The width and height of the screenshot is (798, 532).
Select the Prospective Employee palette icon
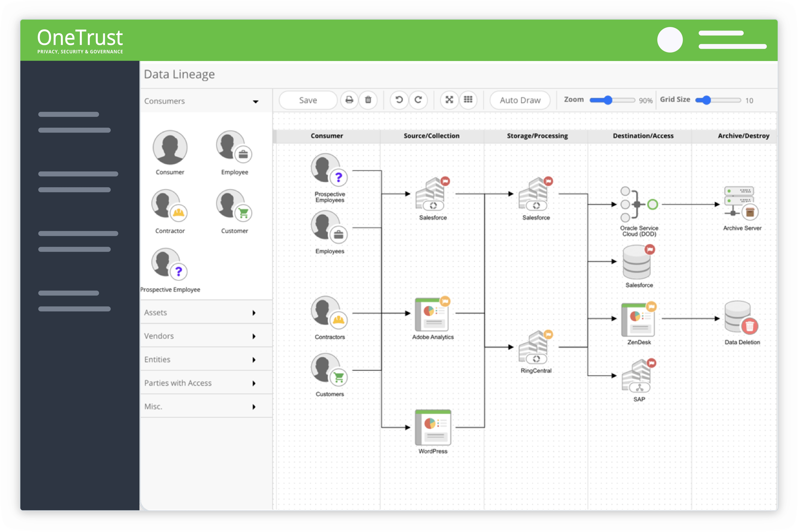169,264
